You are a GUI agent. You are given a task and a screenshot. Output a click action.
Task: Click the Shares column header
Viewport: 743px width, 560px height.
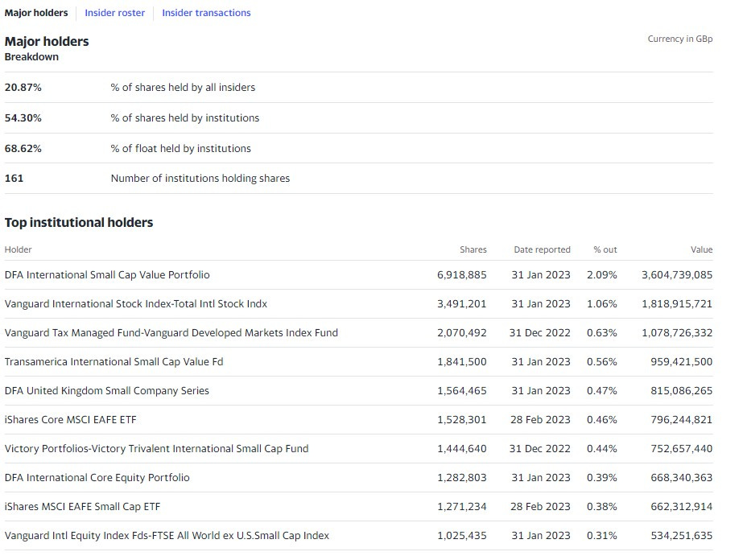point(473,249)
